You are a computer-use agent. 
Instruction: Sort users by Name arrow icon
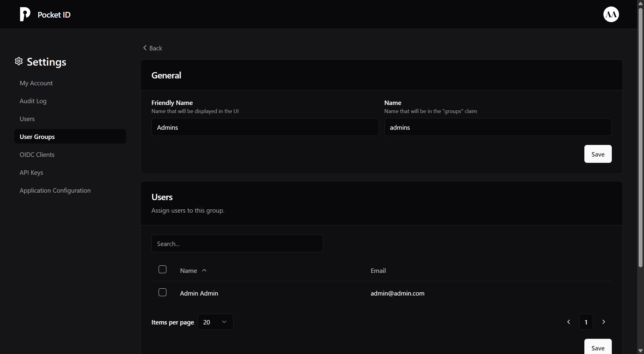click(204, 270)
